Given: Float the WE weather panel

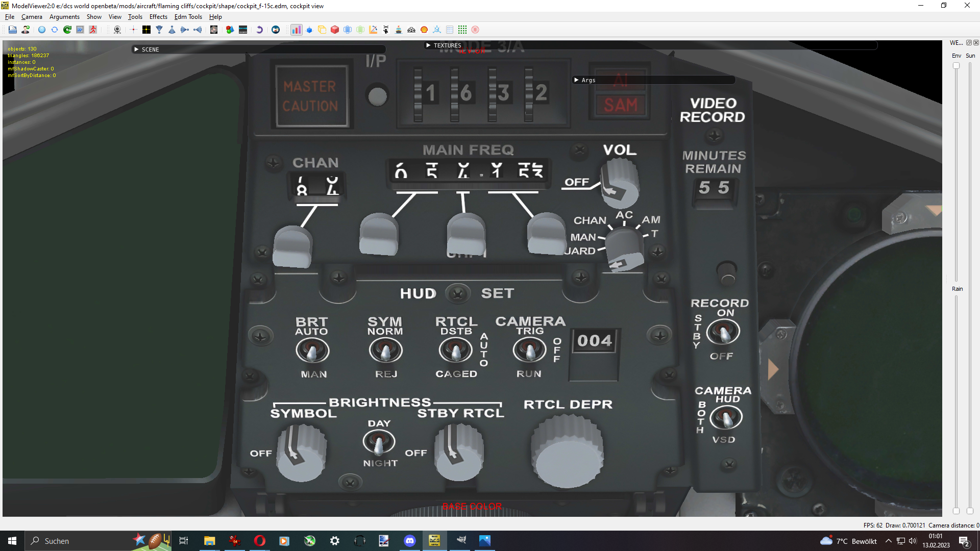Looking at the screenshot, I should pyautogui.click(x=969, y=43).
